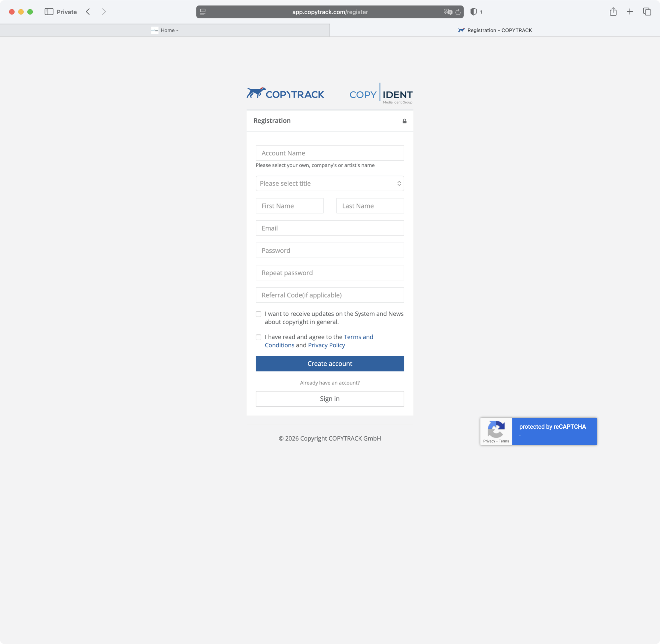The image size is (660, 644).
Task: Reload the page with refresh icon
Action: tap(458, 12)
